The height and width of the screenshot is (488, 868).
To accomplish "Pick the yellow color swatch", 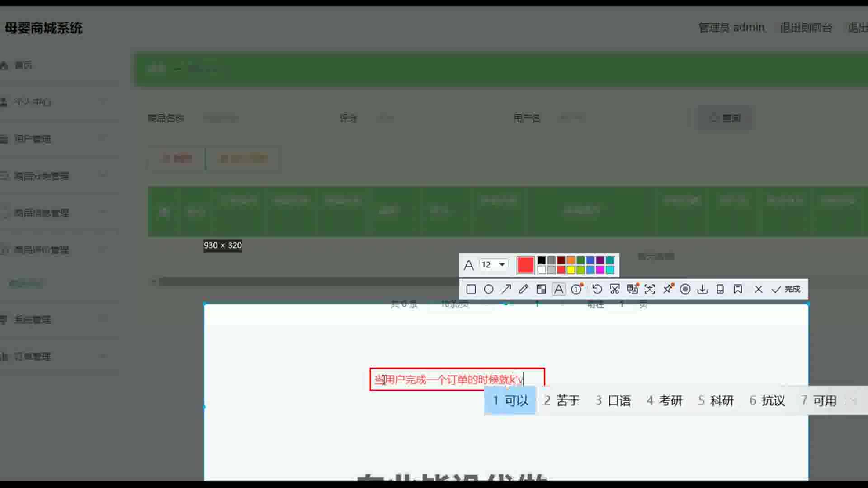I will (x=571, y=270).
